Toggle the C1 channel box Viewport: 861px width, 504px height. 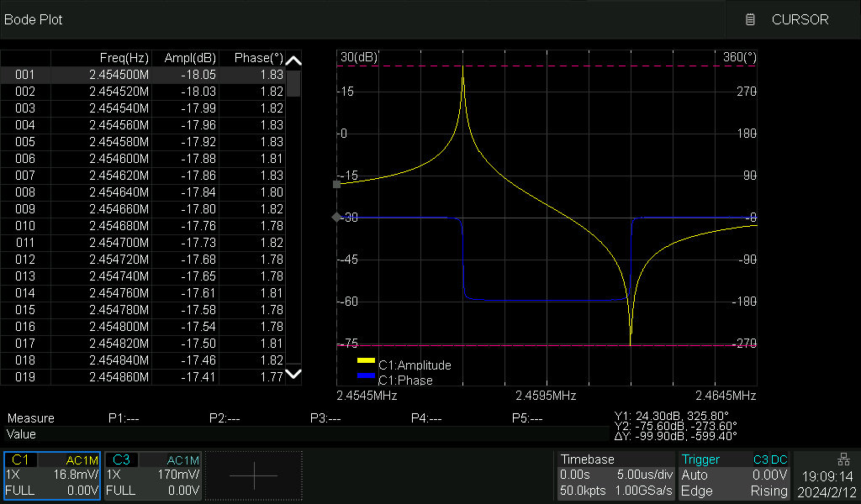pyautogui.click(x=52, y=475)
